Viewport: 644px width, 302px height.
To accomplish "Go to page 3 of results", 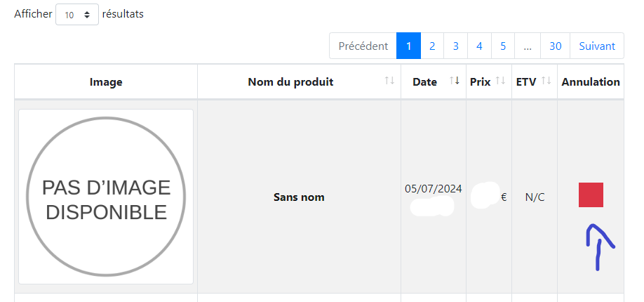I will (455, 46).
